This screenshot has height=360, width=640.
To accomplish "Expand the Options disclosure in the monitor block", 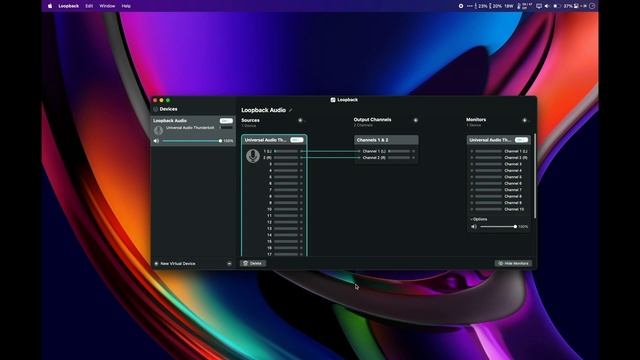I will pyautogui.click(x=478, y=219).
